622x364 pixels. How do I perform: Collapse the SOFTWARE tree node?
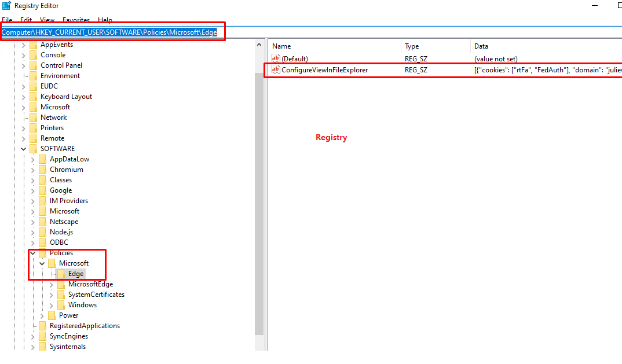23,148
